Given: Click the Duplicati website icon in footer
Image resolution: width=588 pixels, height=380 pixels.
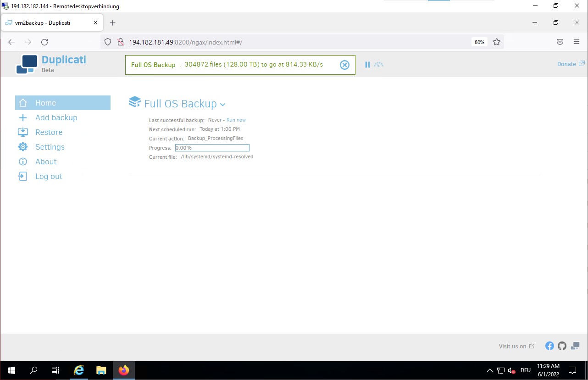Looking at the screenshot, I should tap(575, 346).
